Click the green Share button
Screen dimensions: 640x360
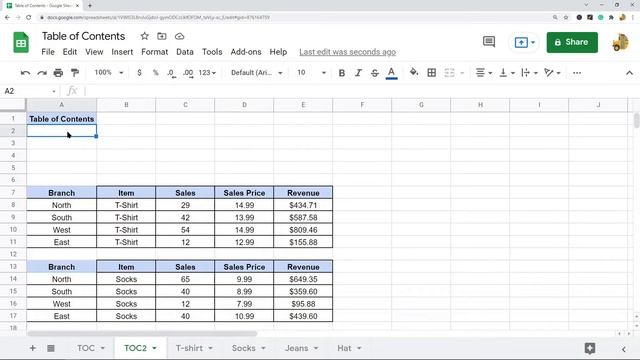572,42
